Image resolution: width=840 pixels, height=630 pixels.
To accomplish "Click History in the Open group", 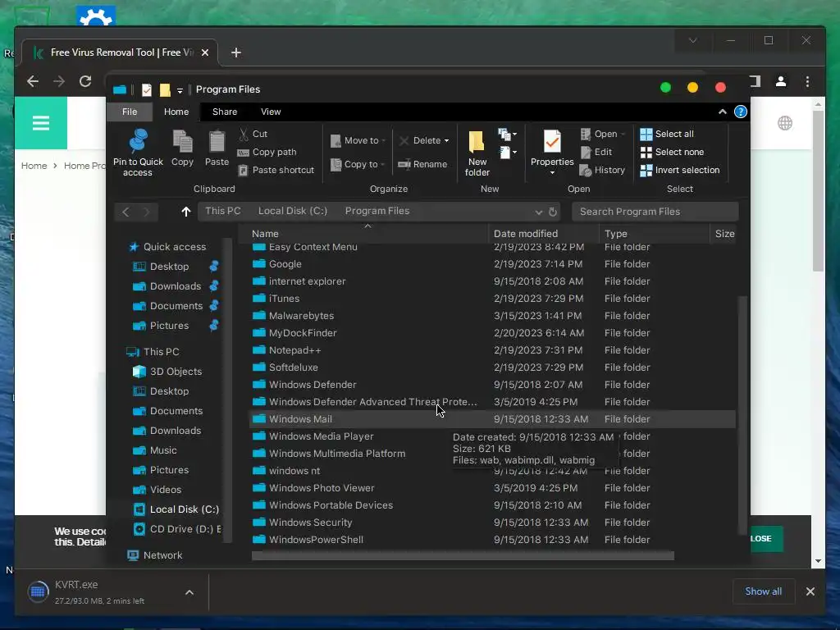I will pyautogui.click(x=603, y=170).
